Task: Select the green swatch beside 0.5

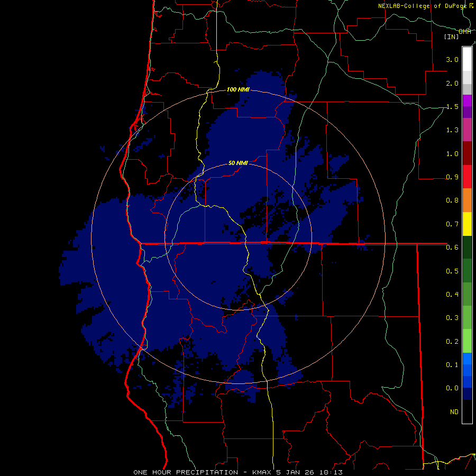Action: [x=467, y=270]
